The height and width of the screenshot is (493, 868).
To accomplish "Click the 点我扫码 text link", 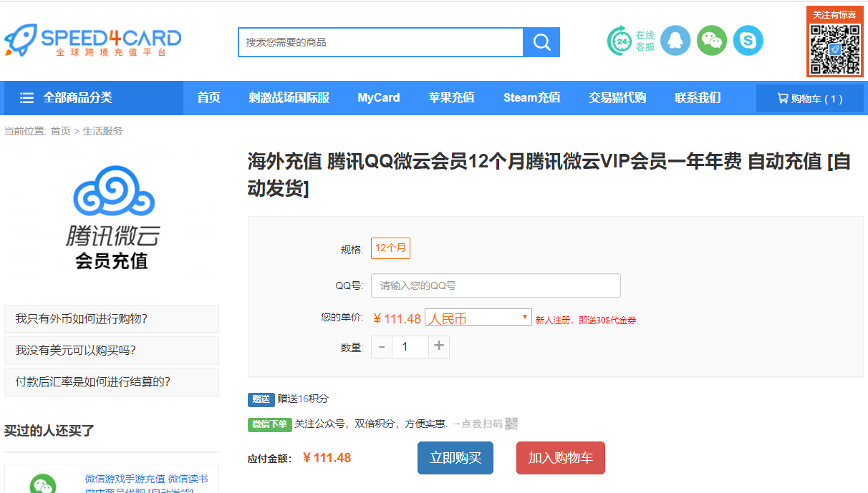I will (x=482, y=424).
